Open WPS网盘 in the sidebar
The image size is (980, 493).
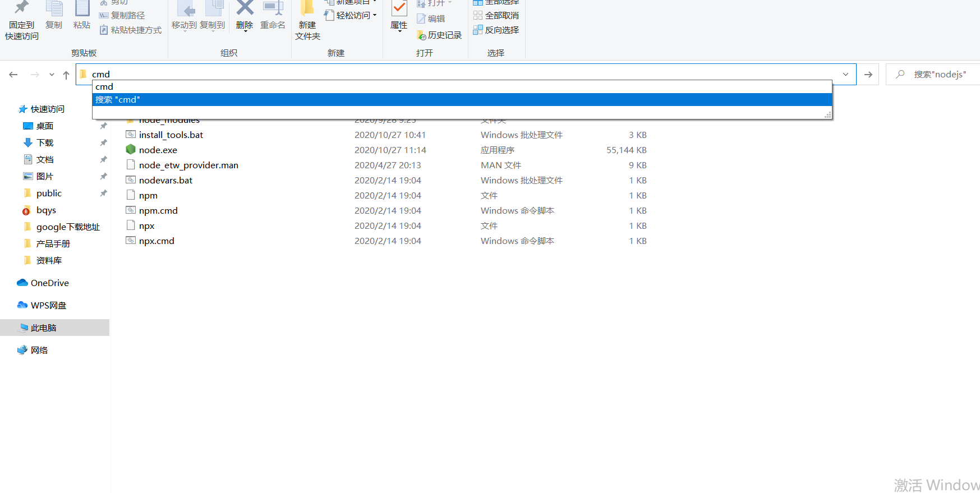coord(42,306)
